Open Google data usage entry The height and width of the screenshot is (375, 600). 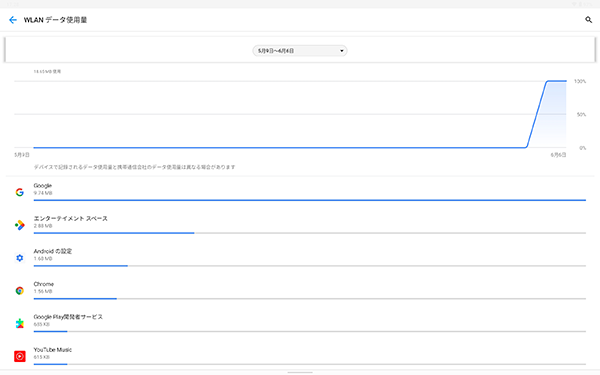[x=300, y=192]
